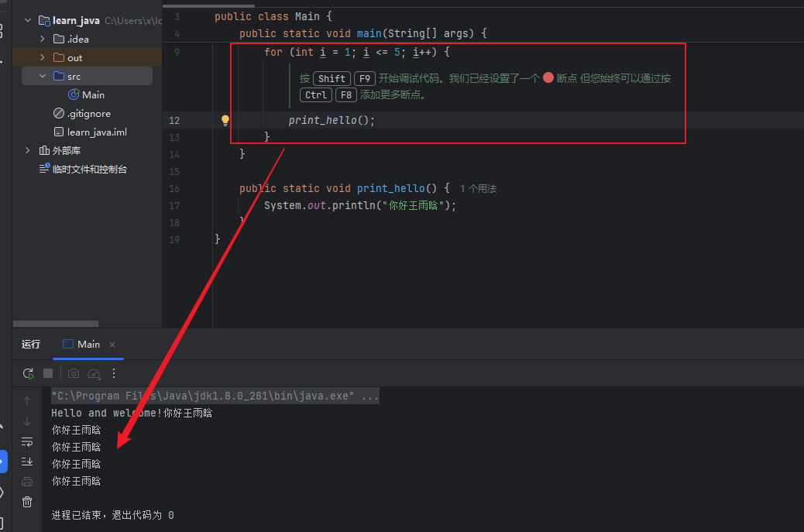Click the 运行 tool window label
This screenshot has height=532, width=804.
pos(31,345)
